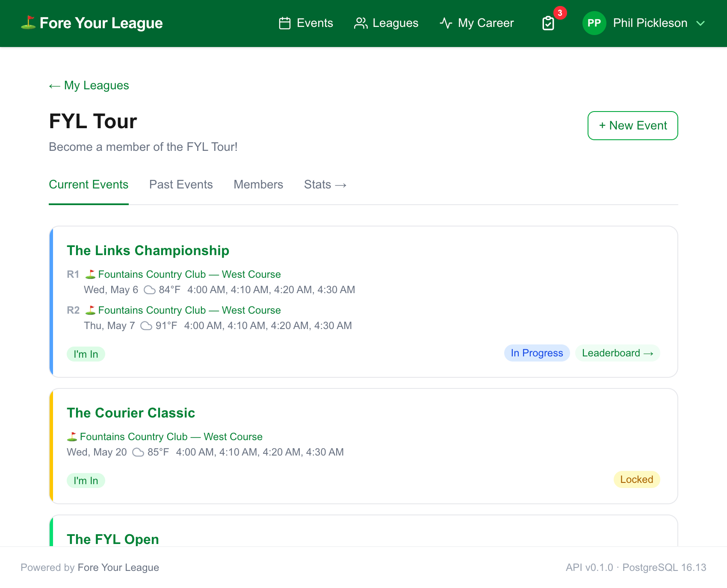Click the Courier Classic tee times text
Viewport: 727px width, 588px height.
point(260,452)
